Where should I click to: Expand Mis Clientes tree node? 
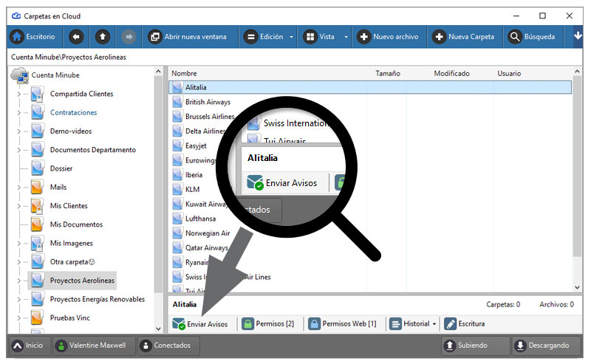(19, 206)
